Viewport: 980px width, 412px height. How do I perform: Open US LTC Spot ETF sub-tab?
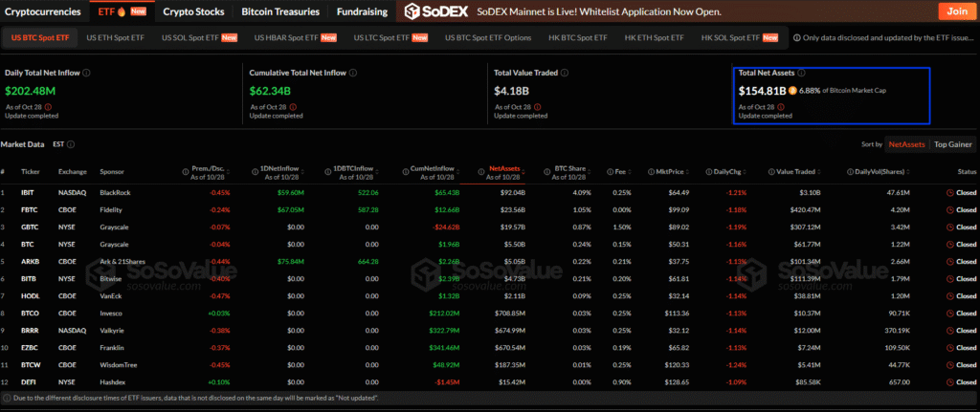tap(390, 38)
